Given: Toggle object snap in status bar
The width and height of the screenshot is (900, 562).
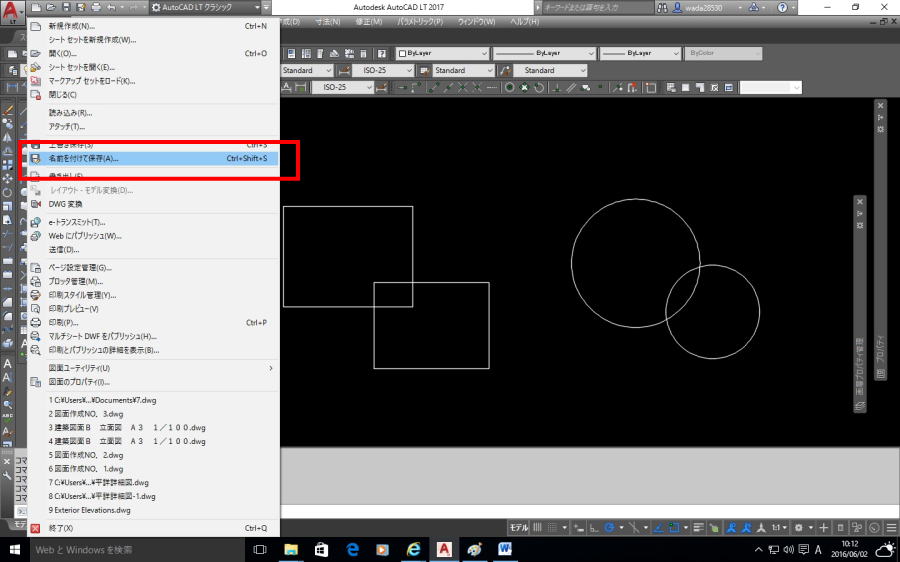Looking at the screenshot, I should coord(674,527).
